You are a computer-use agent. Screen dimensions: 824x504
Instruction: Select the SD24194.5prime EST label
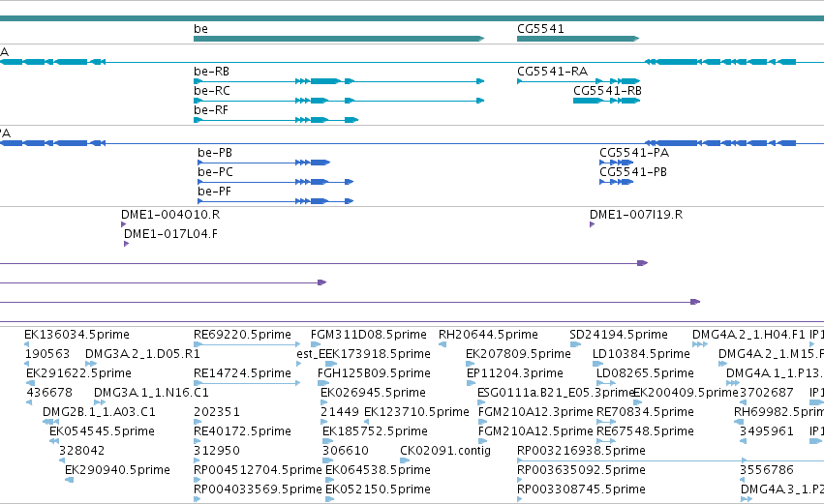pyautogui.click(x=619, y=335)
